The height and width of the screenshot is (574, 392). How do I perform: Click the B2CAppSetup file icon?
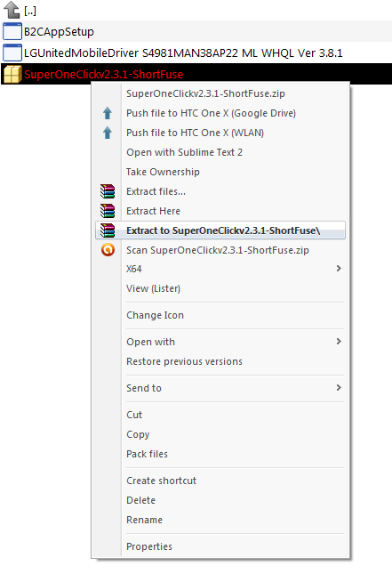tap(12, 31)
